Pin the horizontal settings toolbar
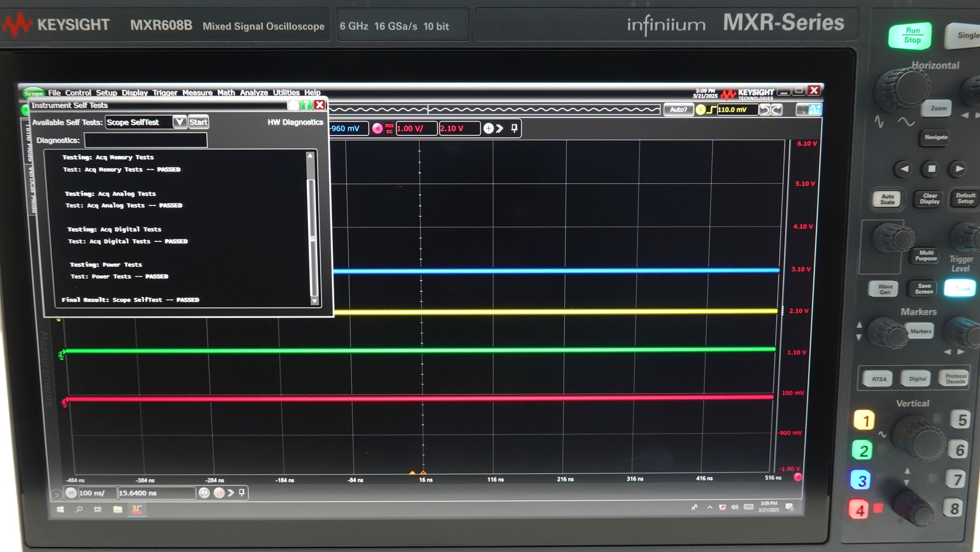The image size is (980, 552). coord(242,493)
